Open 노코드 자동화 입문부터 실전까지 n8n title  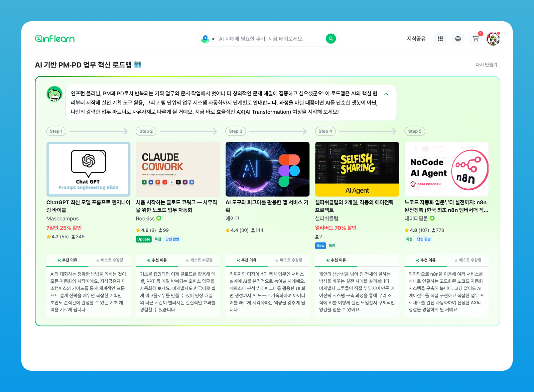446,206
